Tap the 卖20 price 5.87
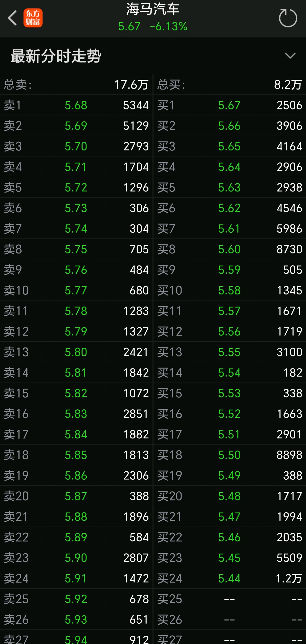 click(x=76, y=496)
